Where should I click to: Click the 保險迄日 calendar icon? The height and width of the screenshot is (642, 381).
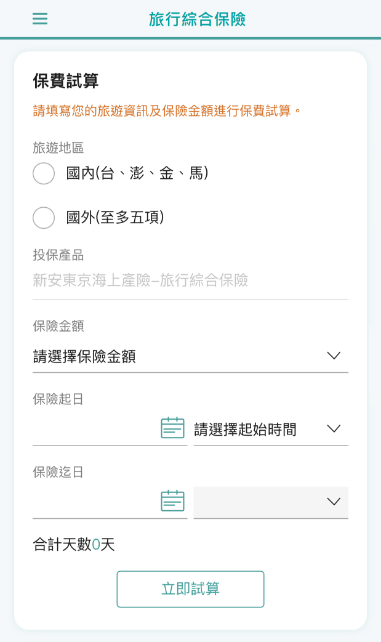tap(172, 501)
